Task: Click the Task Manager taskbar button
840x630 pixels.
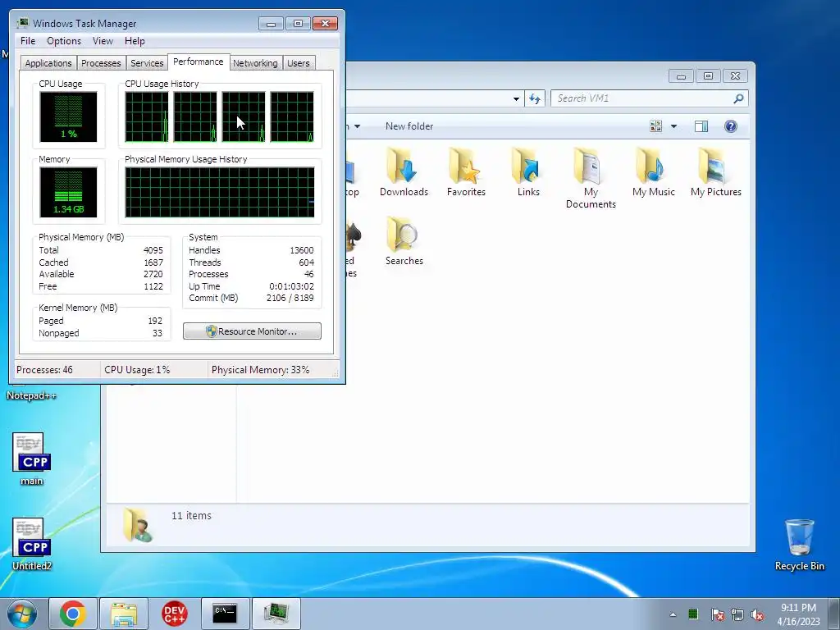Action: [x=276, y=614]
